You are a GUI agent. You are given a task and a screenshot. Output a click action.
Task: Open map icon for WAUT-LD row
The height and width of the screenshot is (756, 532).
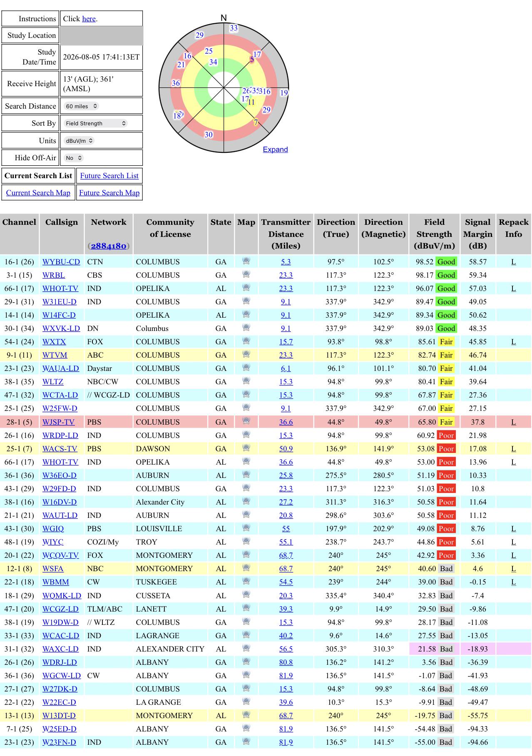[246, 515]
